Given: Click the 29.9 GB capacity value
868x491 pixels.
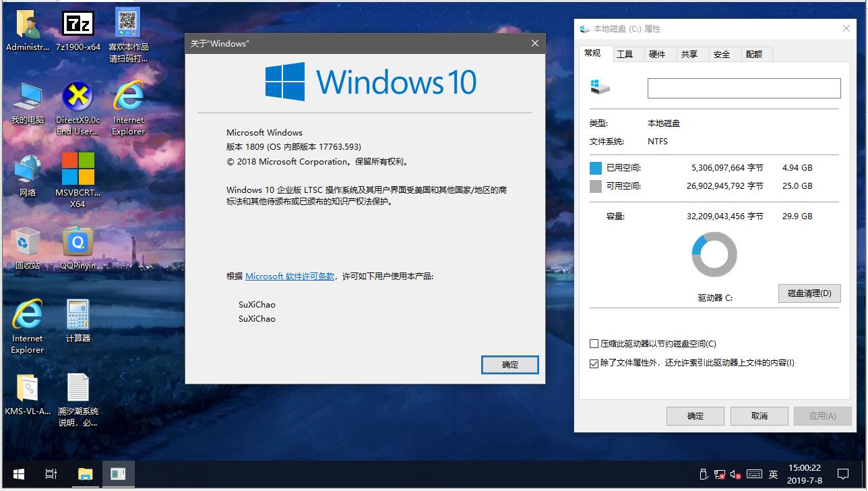Looking at the screenshot, I should click(x=797, y=216).
